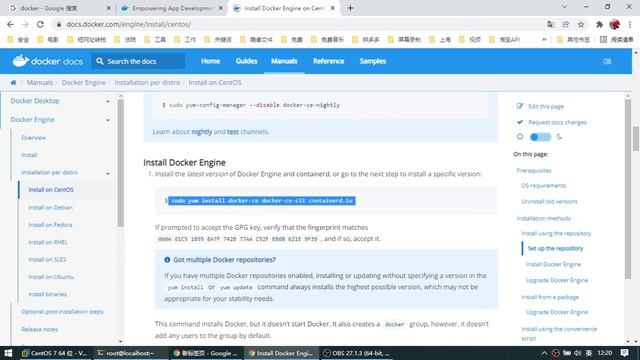640x360 pixels.
Task: Open Install binaries in sidebar
Action: point(47,294)
